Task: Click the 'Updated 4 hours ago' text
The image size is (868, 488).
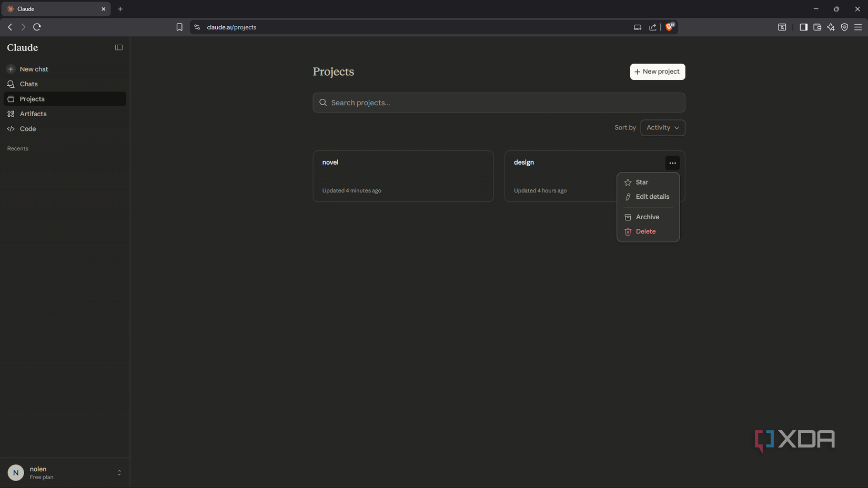Action: (x=540, y=191)
